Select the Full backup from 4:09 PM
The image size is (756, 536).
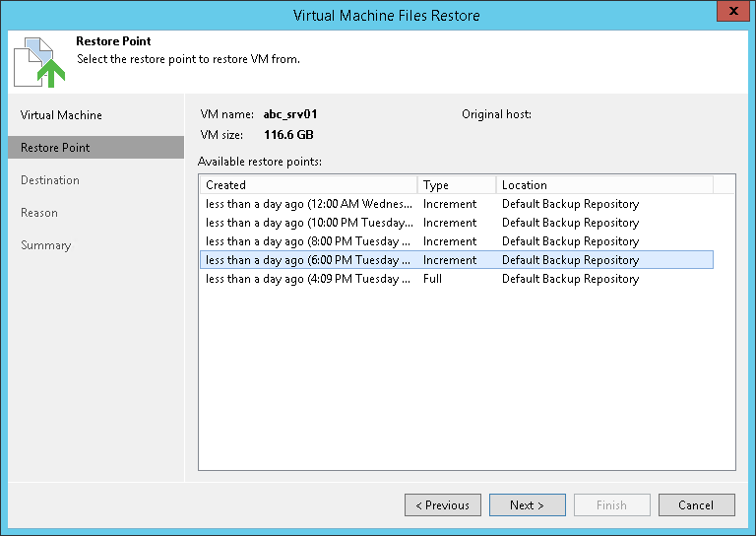point(309,279)
